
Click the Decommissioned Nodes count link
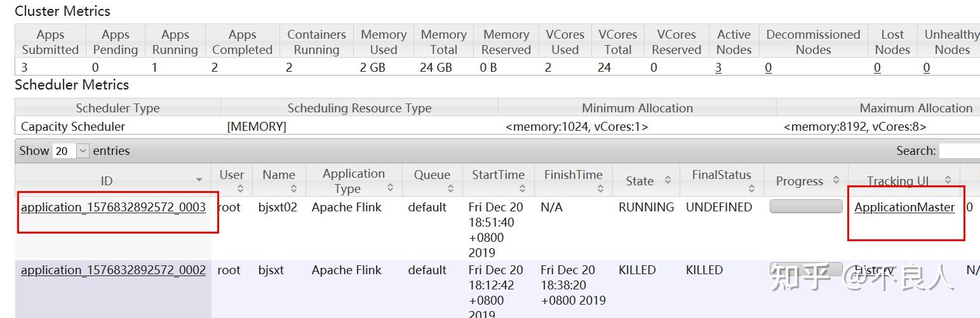pyautogui.click(x=768, y=68)
